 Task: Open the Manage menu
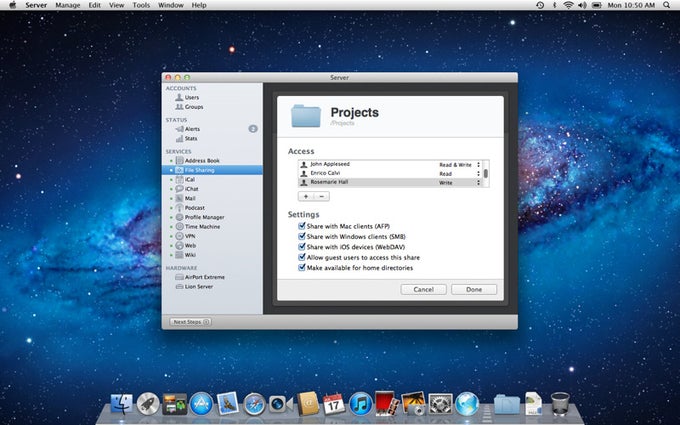[x=68, y=5]
